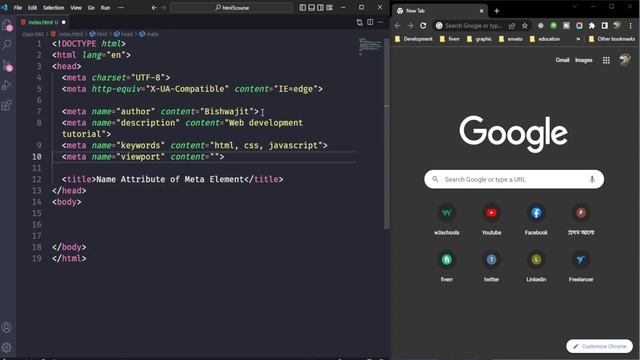
Task: Open the Explorer view in VS Code
Action: pyautogui.click(x=7, y=25)
